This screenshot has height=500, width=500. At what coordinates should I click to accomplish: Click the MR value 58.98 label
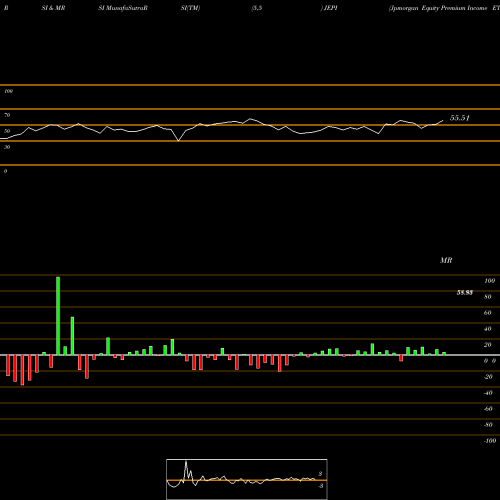(464, 293)
